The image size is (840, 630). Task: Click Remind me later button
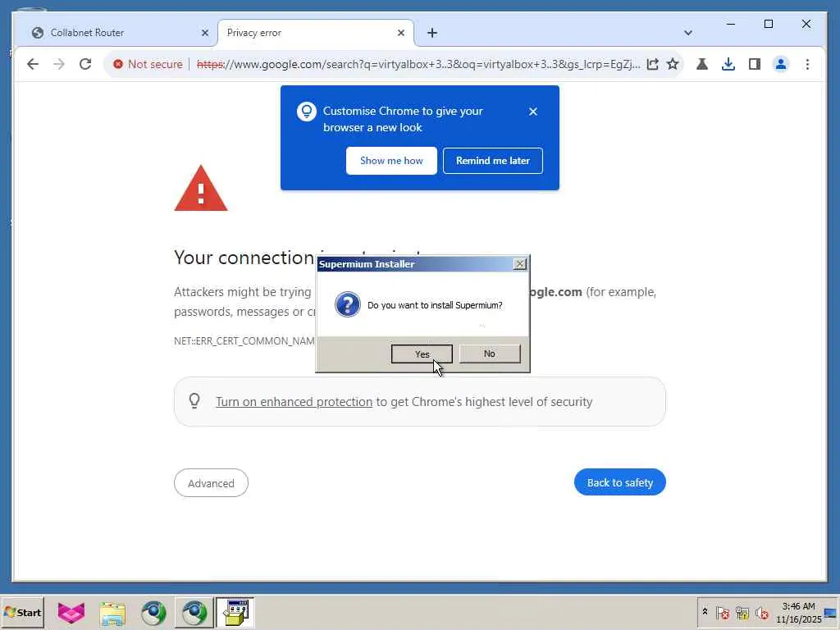tap(493, 161)
